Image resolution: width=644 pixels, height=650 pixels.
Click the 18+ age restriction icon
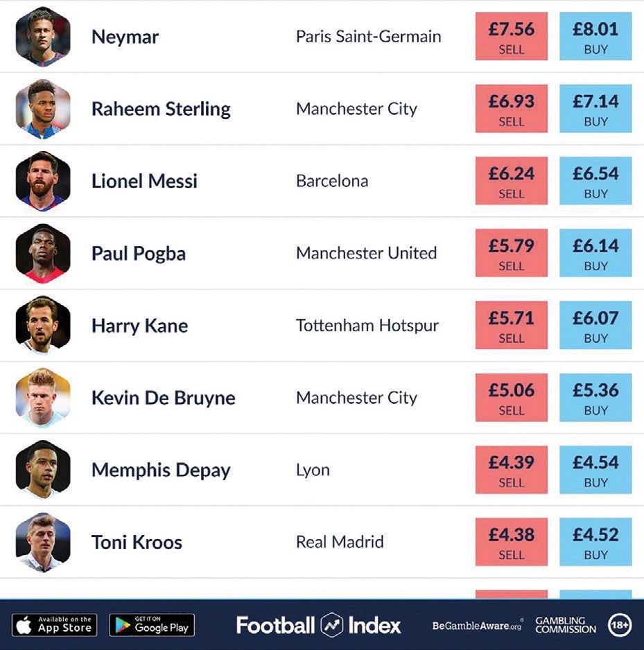click(620, 625)
